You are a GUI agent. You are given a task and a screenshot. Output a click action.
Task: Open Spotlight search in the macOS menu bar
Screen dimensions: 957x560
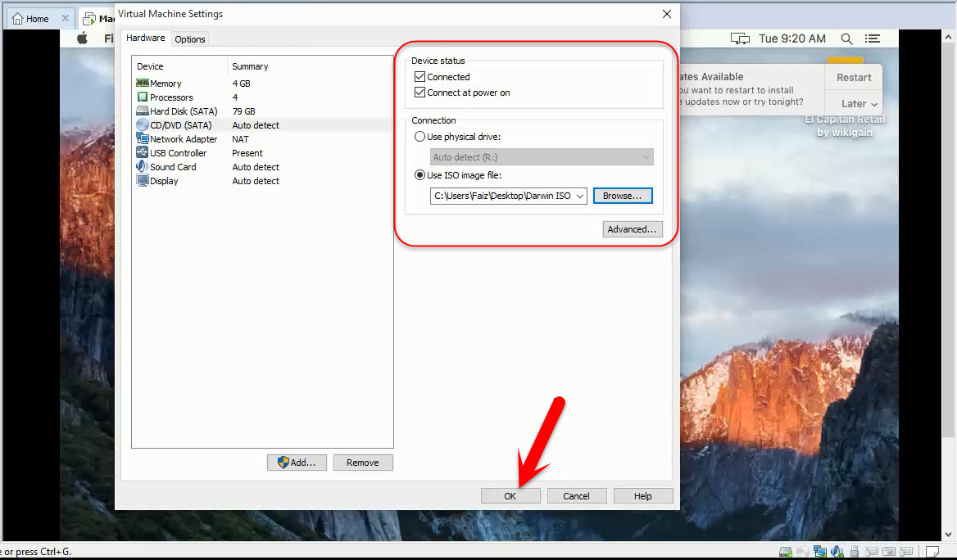(846, 38)
